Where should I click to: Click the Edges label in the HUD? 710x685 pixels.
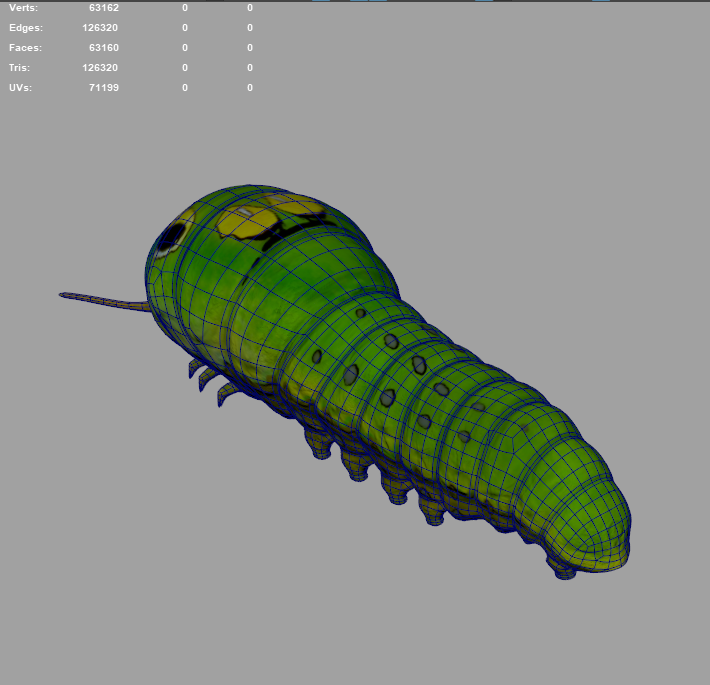pyautogui.click(x=26, y=28)
